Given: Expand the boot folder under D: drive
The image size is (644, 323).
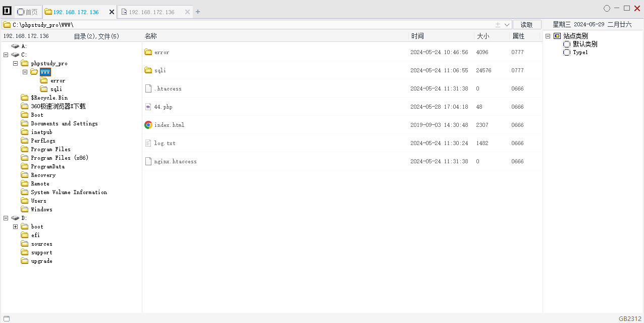Looking at the screenshot, I should pos(16,226).
